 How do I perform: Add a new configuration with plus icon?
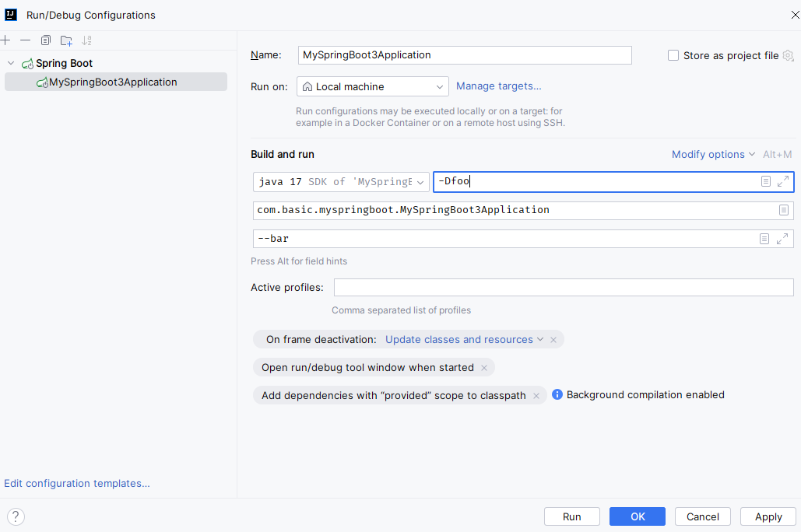click(5, 40)
